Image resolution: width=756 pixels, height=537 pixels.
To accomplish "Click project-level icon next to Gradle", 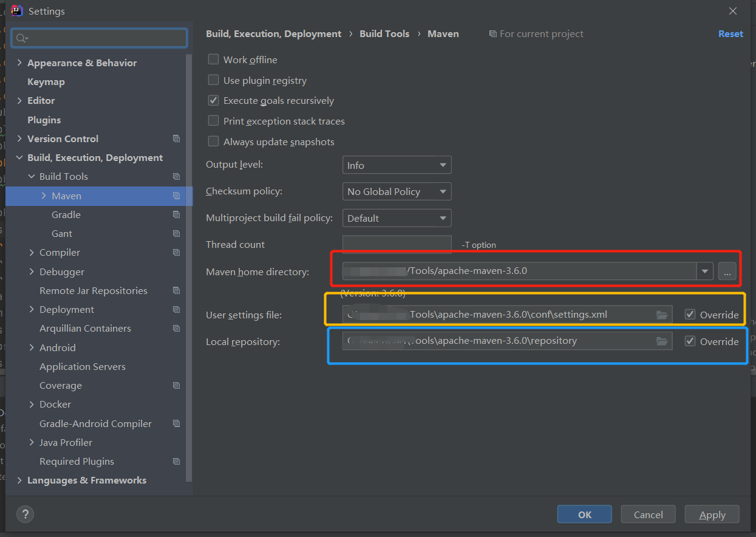I will pos(176,214).
